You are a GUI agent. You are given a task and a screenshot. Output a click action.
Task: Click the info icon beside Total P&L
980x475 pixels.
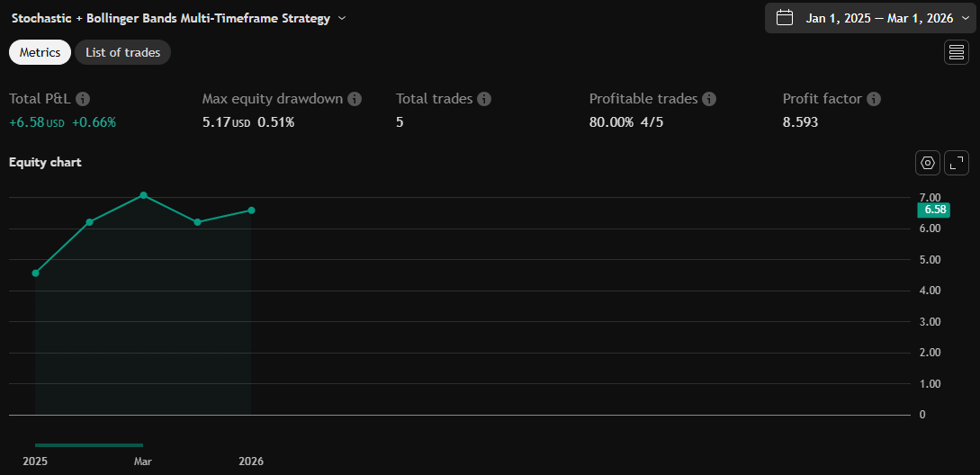(x=84, y=99)
